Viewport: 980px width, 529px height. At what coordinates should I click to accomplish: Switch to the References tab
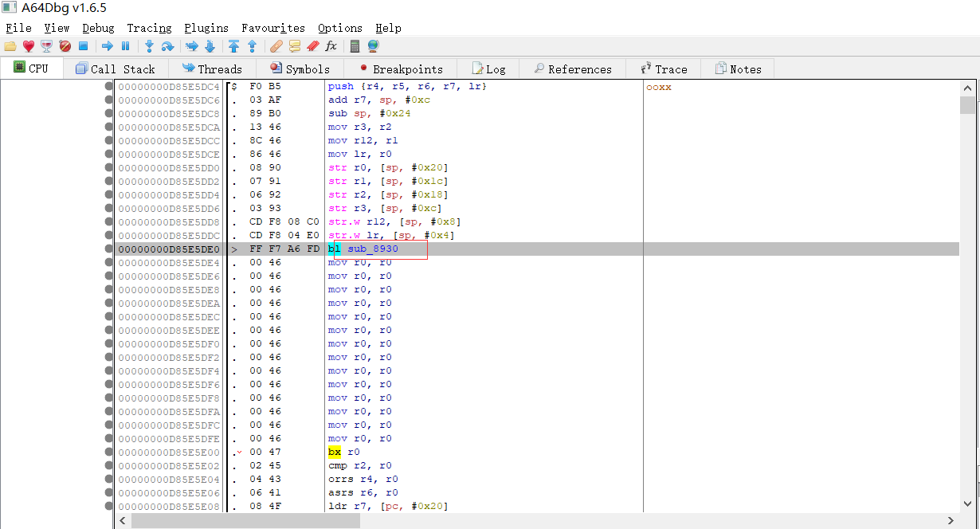572,69
